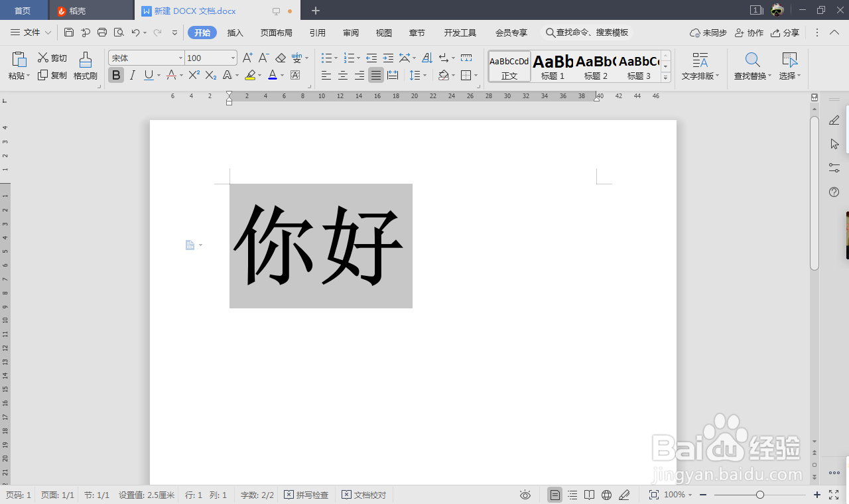
Task: Switch to web layout view
Action: tap(607, 495)
